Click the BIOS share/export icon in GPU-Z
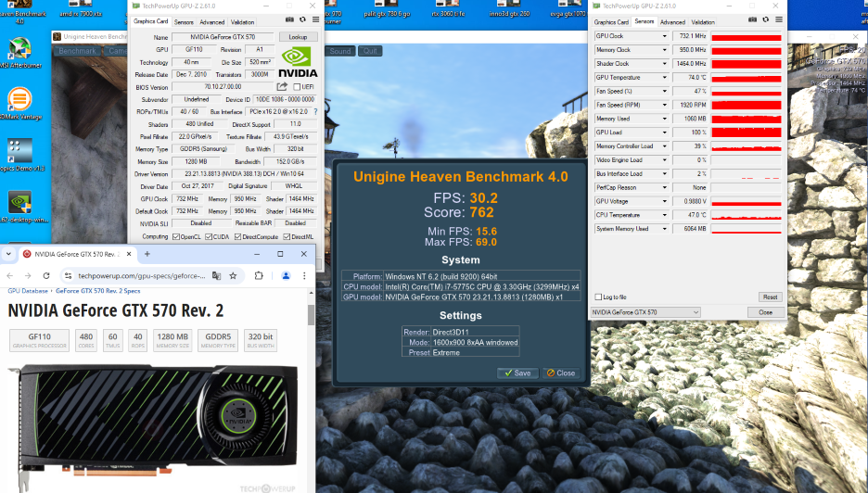The image size is (868, 493). (x=282, y=86)
